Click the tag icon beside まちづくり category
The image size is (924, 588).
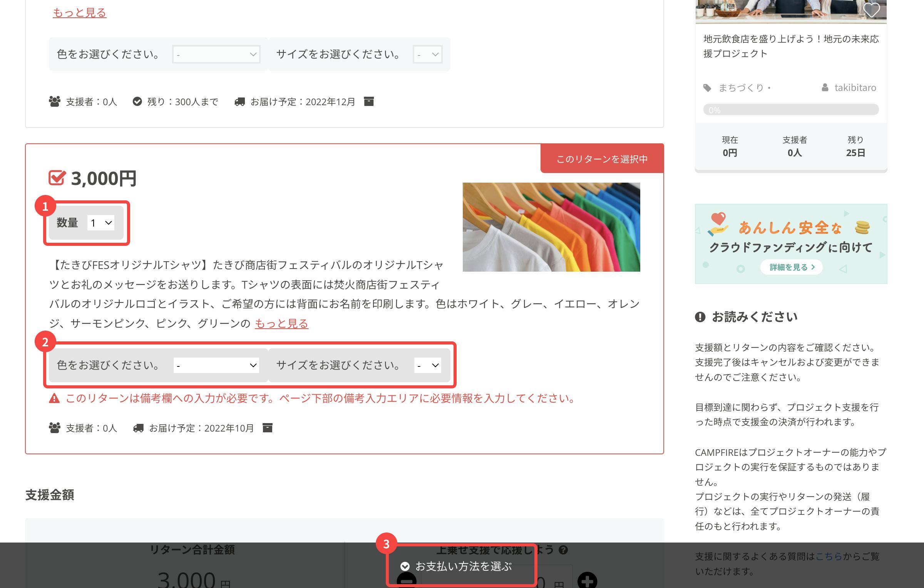pyautogui.click(x=707, y=88)
